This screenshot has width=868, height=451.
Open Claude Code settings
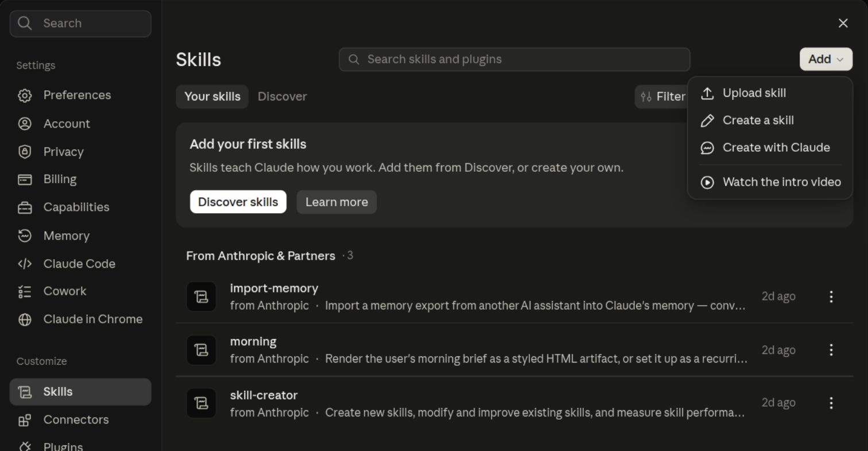point(80,264)
